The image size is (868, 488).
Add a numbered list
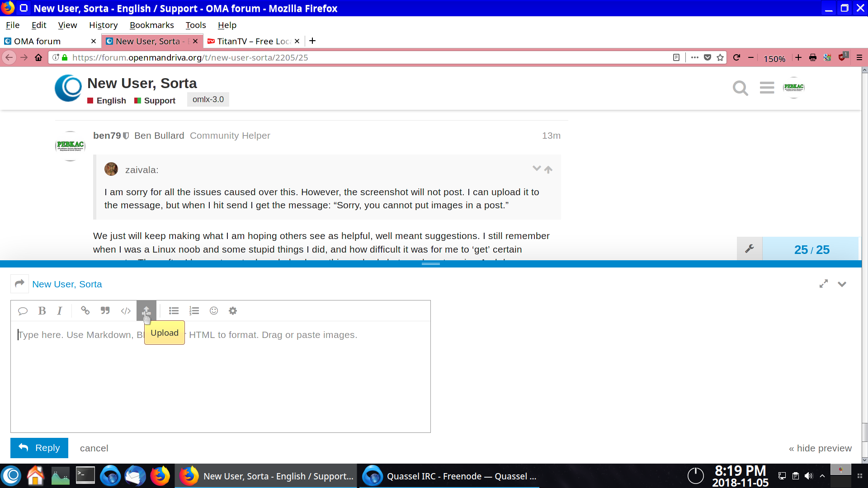(x=194, y=311)
